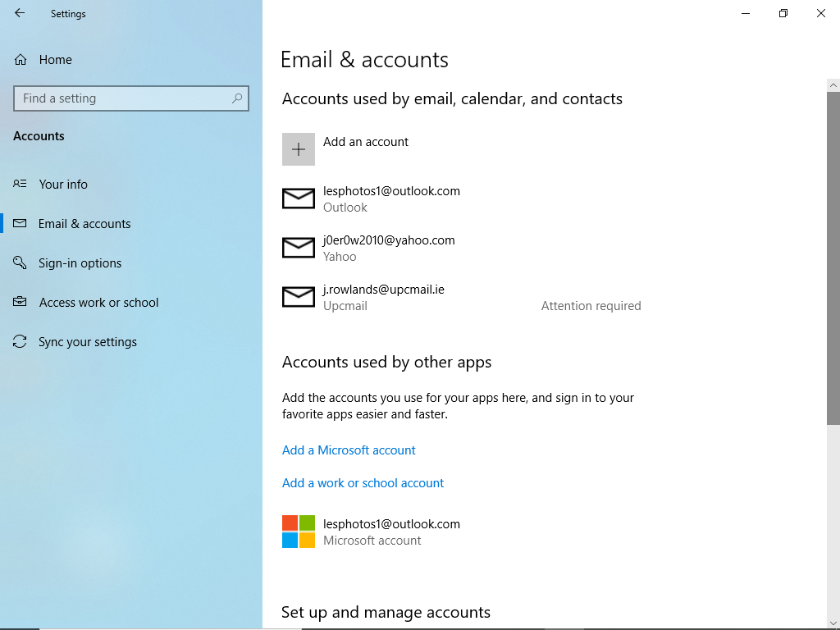The width and height of the screenshot is (840, 630).
Task: Select lesphotos1@outlook.com Microsoft account entry
Action: [372, 532]
